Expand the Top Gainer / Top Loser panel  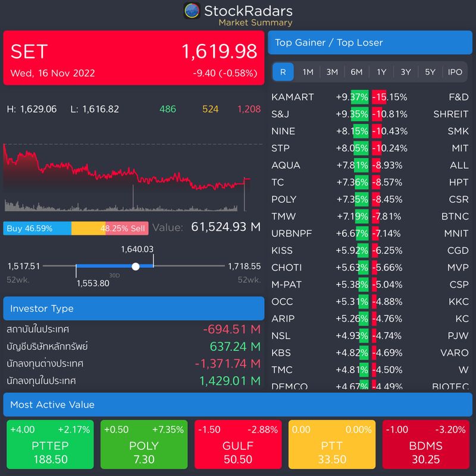pyautogui.click(x=370, y=42)
